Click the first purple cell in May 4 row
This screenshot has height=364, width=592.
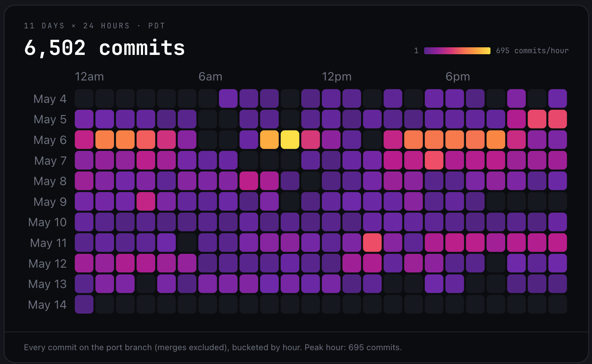[x=228, y=98]
